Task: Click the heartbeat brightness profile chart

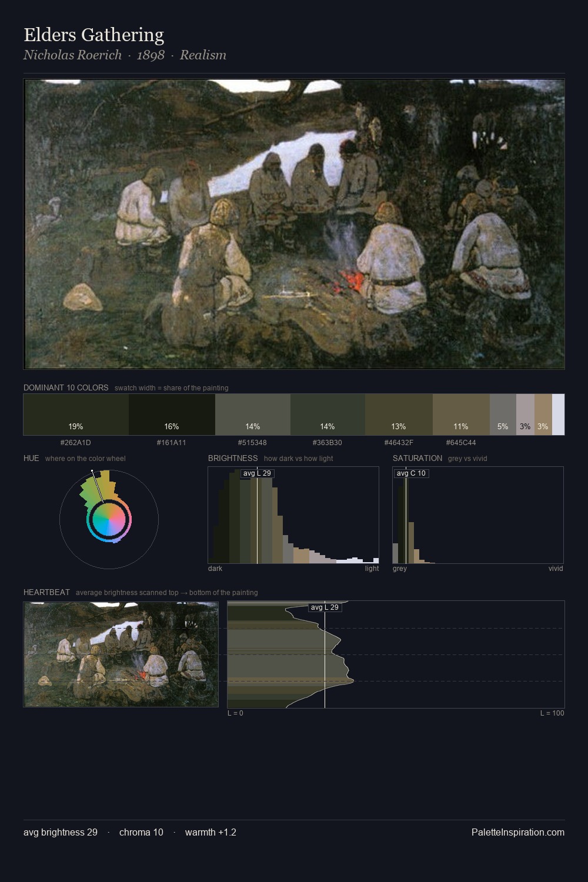Action: click(x=396, y=654)
